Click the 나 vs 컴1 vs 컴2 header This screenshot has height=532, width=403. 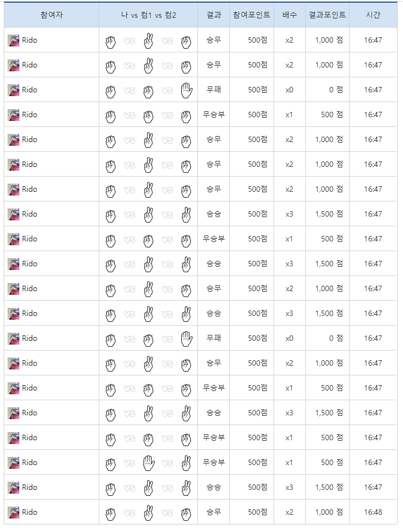148,15
